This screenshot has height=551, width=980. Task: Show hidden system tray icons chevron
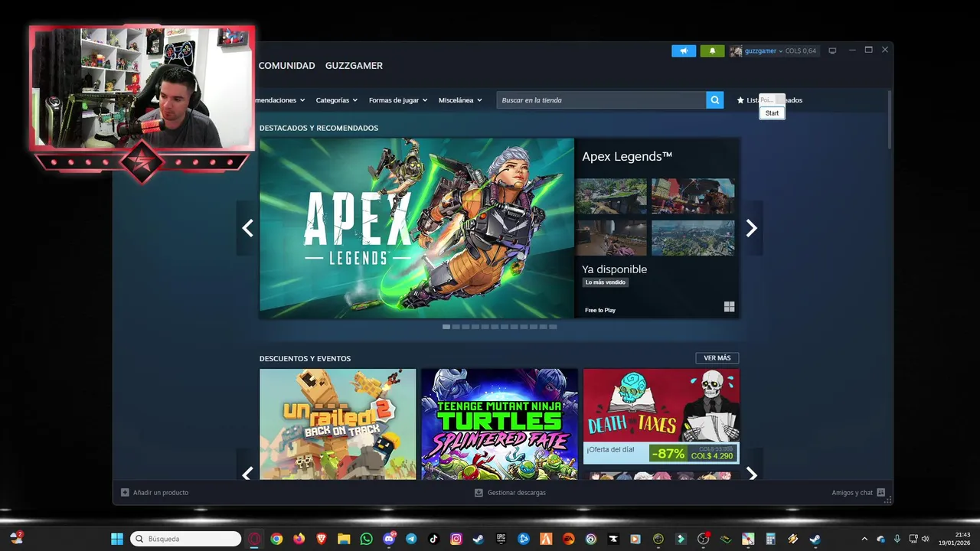pyautogui.click(x=864, y=539)
